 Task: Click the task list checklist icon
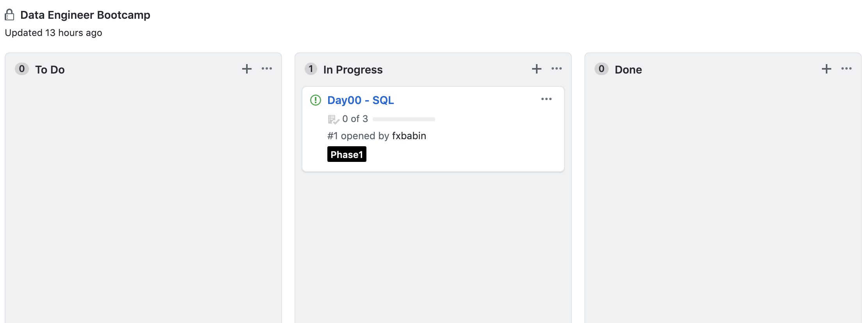(x=333, y=119)
